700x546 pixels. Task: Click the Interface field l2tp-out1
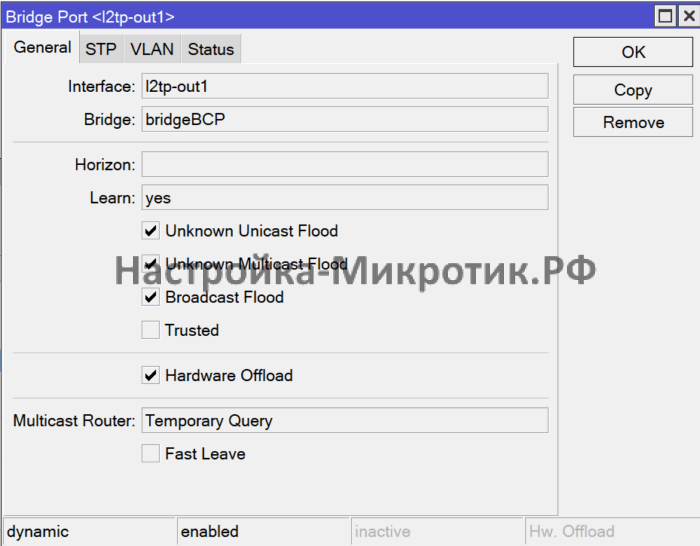345,86
